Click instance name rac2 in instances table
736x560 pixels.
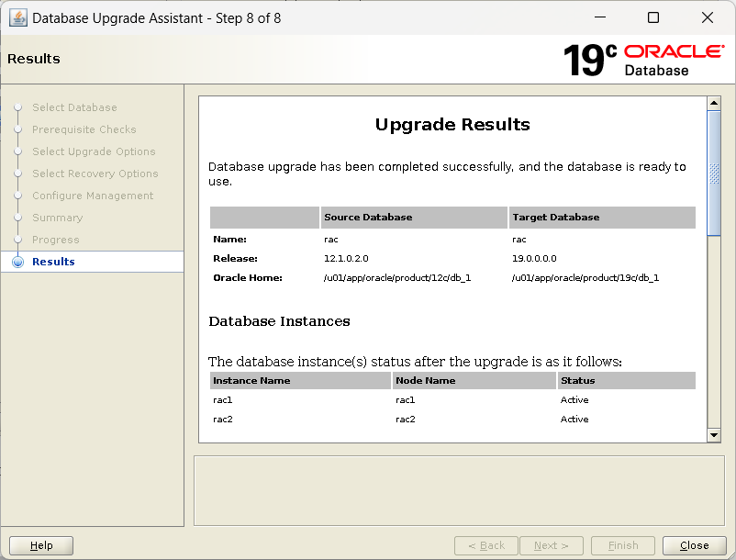(x=222, y=420)
